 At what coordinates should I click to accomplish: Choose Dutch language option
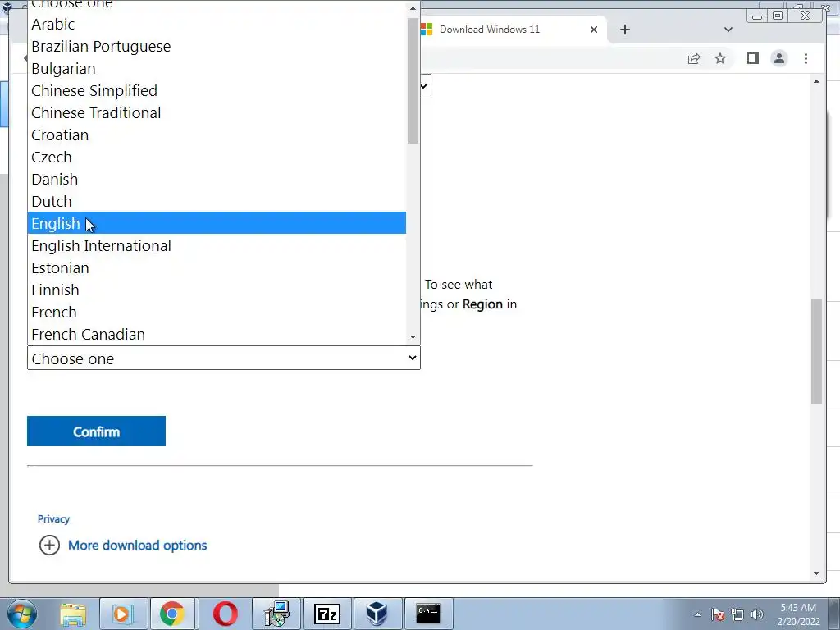(x=217, y=202)
